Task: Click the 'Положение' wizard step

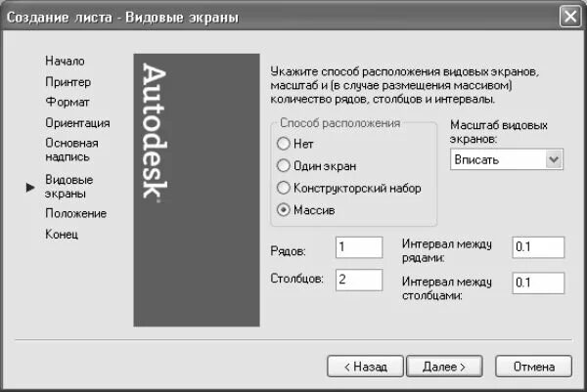Action: pyautogui.click(x=76, y=213)
